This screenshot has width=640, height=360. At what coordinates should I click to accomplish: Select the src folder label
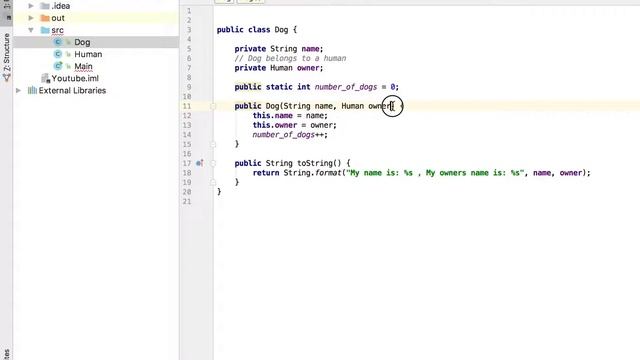pyautogui.click(x=57, y=30)
